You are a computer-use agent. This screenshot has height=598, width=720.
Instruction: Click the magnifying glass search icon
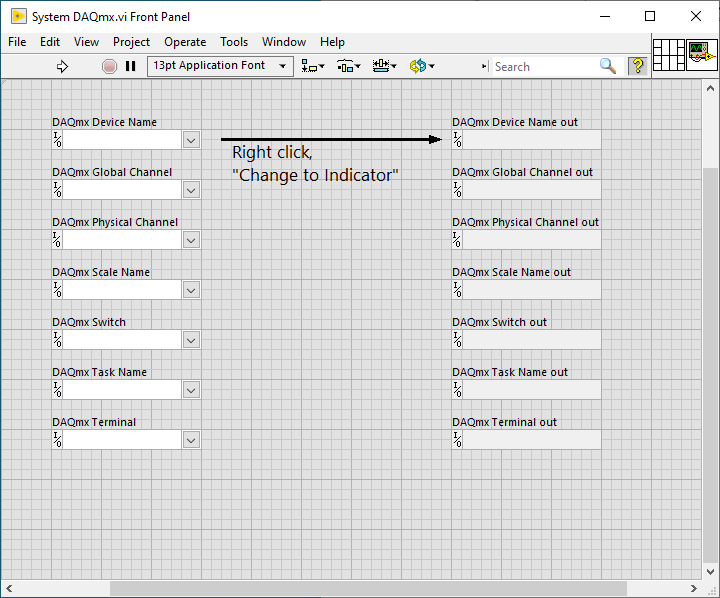click(608, 66)
